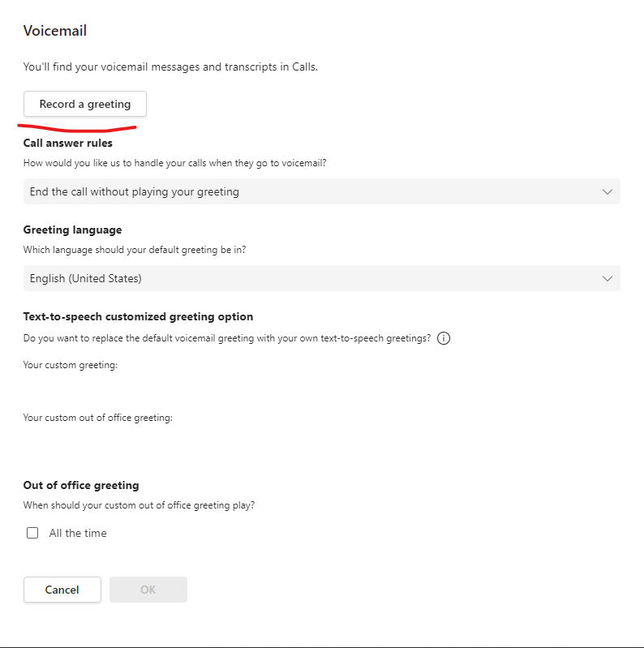Image resolution: width=644 pixels, height=648 pixels.
Task: Enable the All the time checkbox
Action: click(32, 533)
